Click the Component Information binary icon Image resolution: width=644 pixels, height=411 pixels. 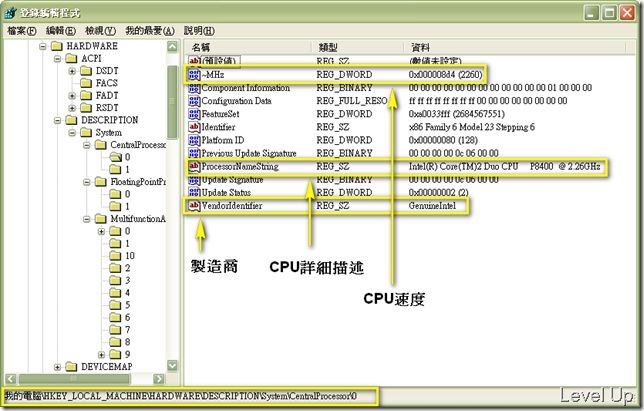194,88
